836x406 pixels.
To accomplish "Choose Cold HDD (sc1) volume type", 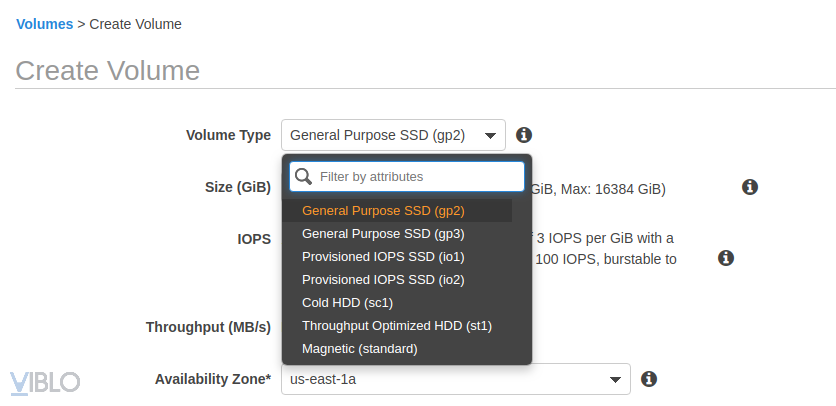I will pyautogui.click(x=347, y=303).
